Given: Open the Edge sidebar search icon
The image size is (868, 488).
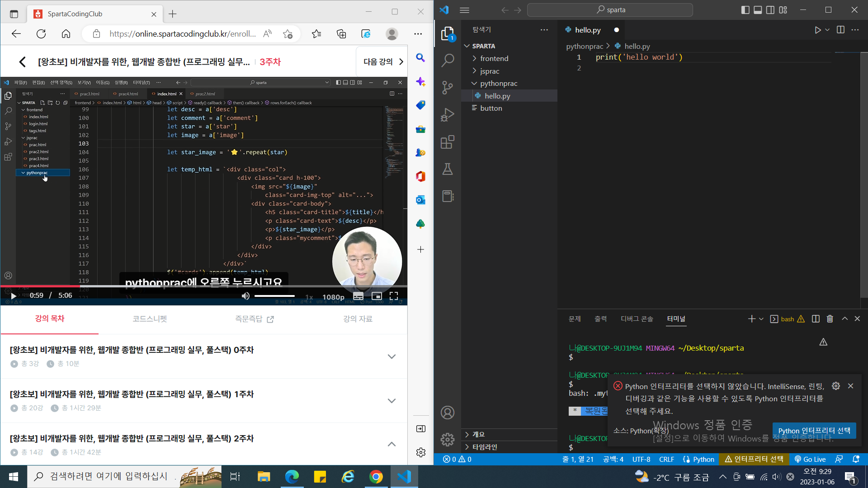Looking at the screenshot, I should pos(420,58).
